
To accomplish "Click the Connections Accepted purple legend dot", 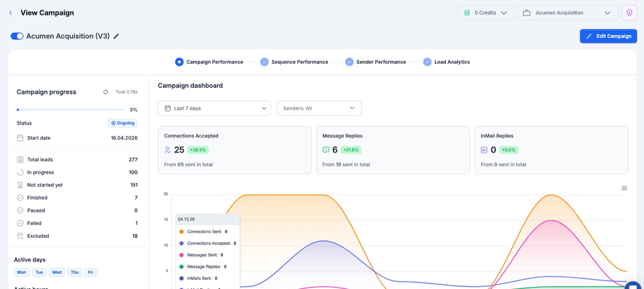I will click(181, 244).
